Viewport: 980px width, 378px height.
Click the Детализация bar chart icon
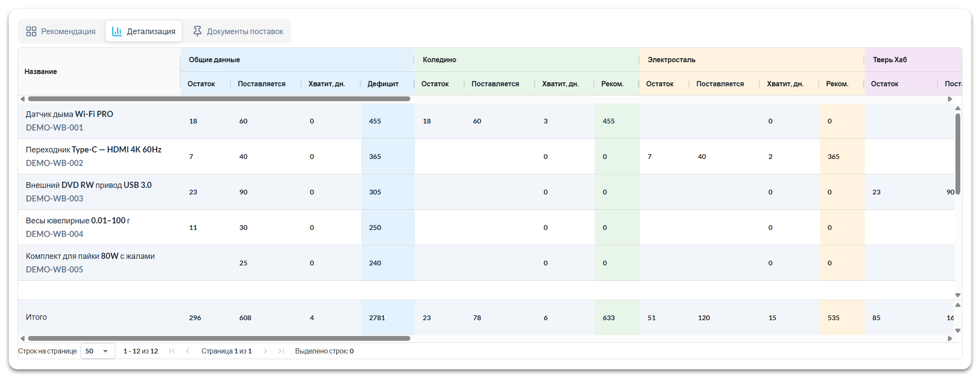117,32
